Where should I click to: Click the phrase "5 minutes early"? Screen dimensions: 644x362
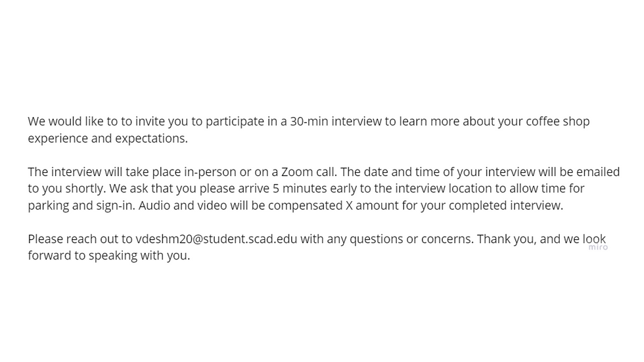pos(315,189)
